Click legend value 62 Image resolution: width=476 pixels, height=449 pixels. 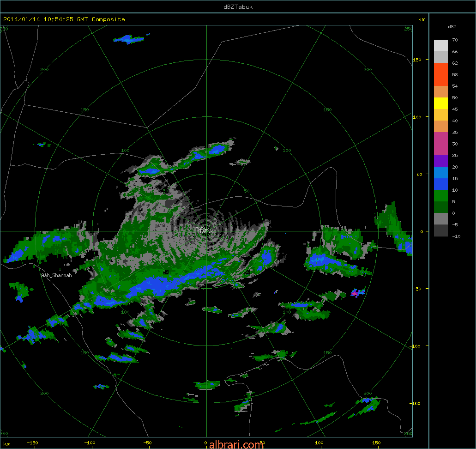[455, 63]
